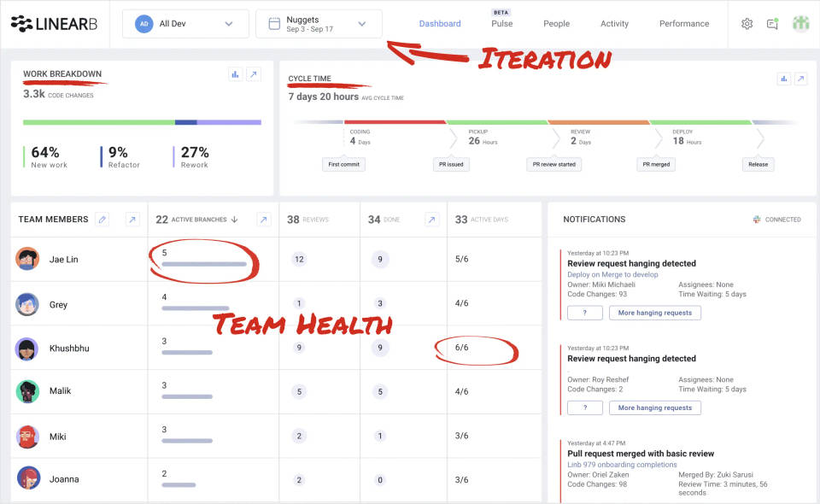
Task: Open Linb 979 onboarding completions link
Action: [x=622, y=465]
